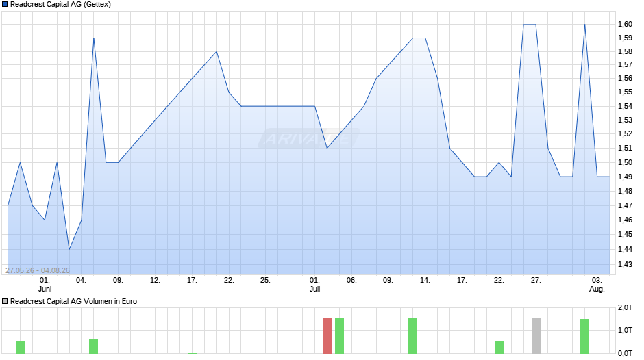This screenshot has height=360, width=644.
Task: Click the y-axis price label 1,46
Action: tap(625, 220)
